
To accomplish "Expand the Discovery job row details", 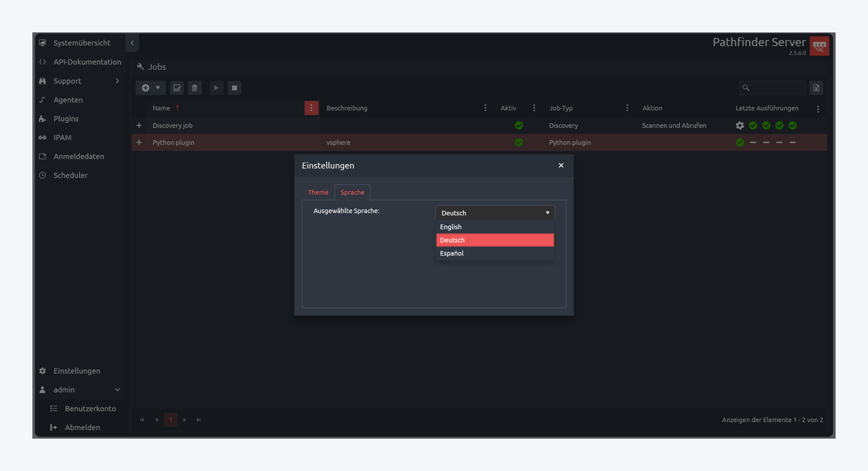I will pos(139,125).
